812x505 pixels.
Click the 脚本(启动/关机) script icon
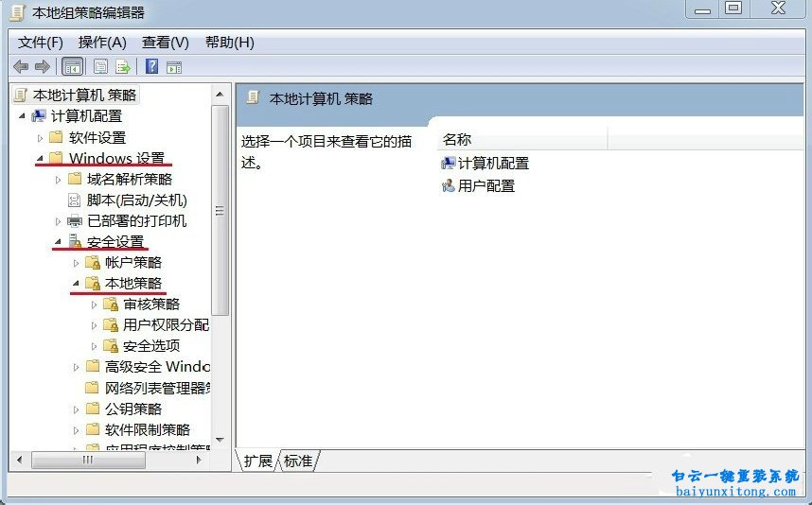(75, 200)
